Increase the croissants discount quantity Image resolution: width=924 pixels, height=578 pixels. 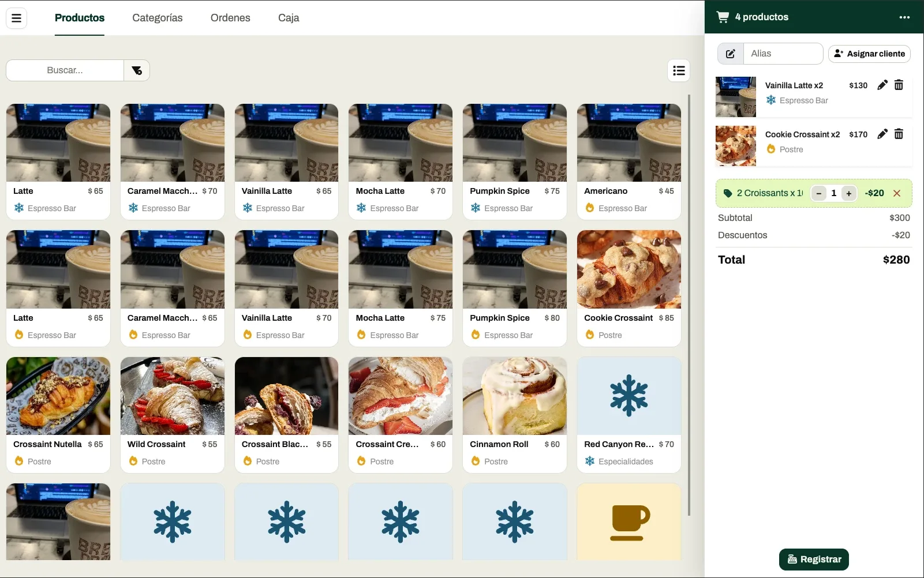point(848,193)
